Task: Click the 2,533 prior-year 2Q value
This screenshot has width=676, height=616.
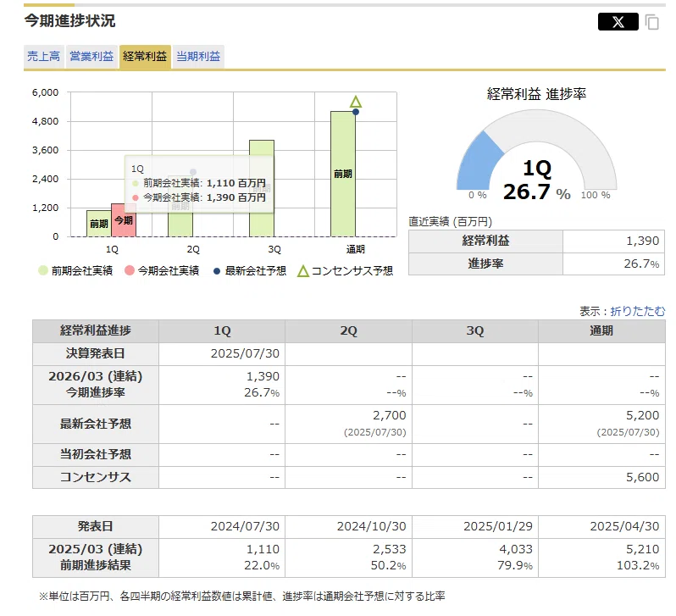Action: [x=390, y=549]
